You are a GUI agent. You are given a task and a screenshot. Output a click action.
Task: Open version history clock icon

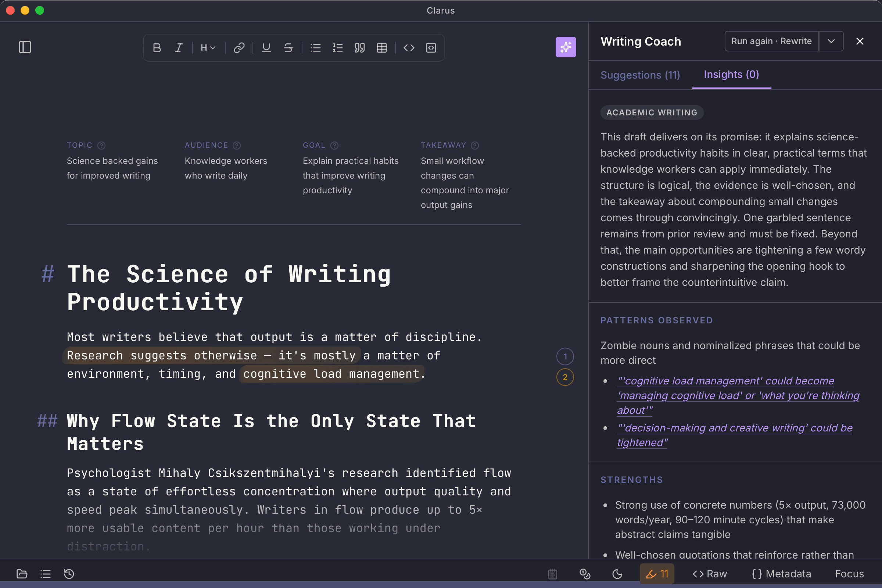(x=69, y=574)
